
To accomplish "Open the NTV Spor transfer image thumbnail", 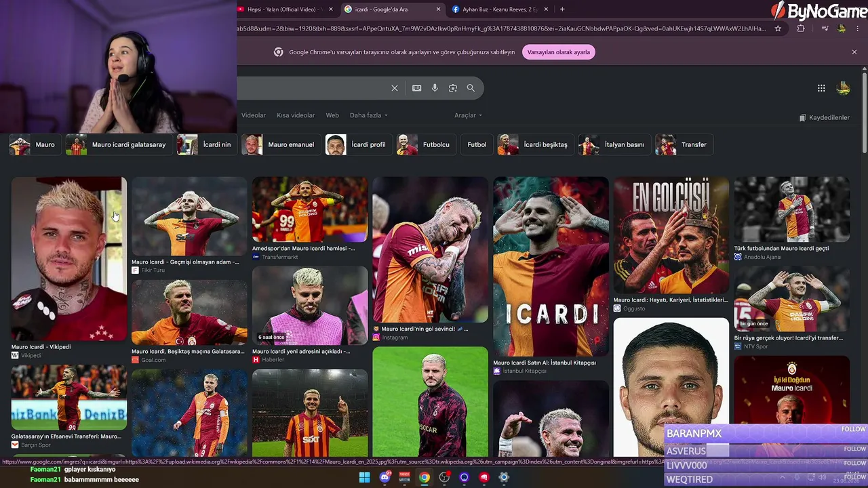I will (x=791, y=299).
